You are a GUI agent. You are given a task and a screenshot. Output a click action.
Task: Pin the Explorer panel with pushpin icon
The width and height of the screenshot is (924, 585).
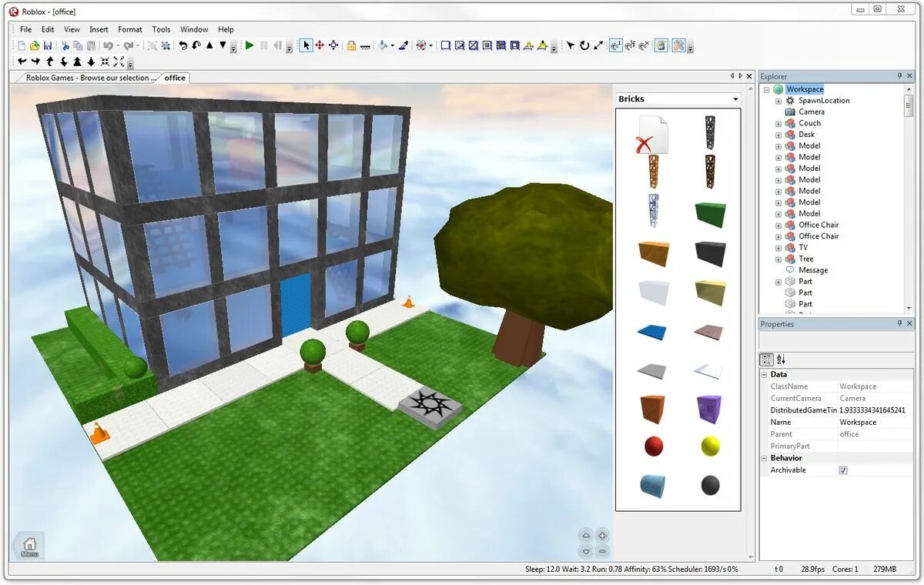pos(899,76)
